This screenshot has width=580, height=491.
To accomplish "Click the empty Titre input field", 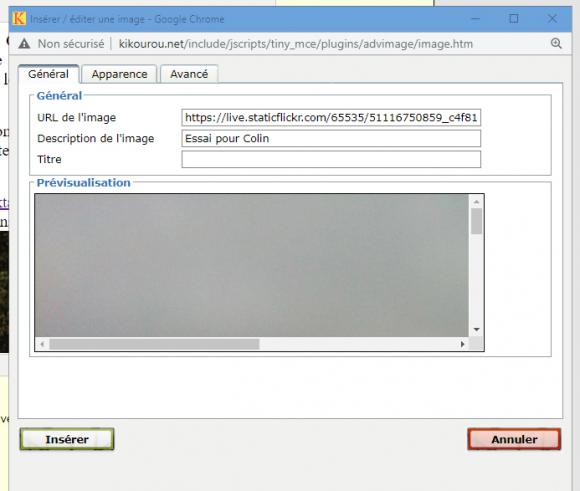I will click(x=331, y=159).
